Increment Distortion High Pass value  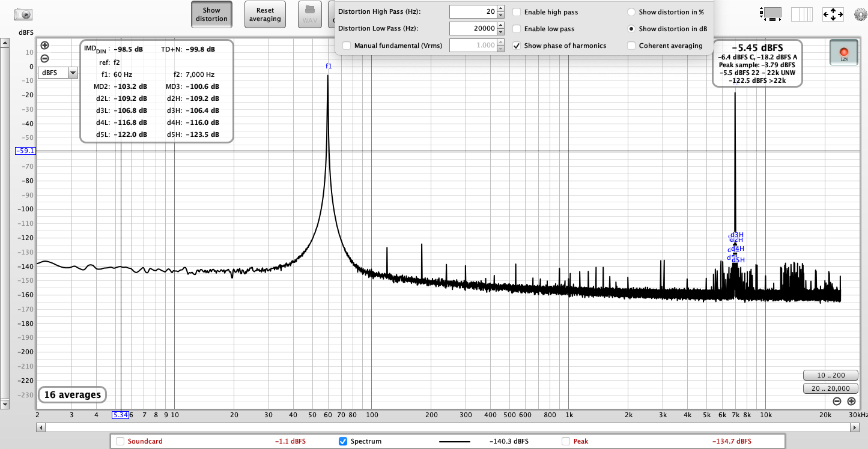point(501,8)
